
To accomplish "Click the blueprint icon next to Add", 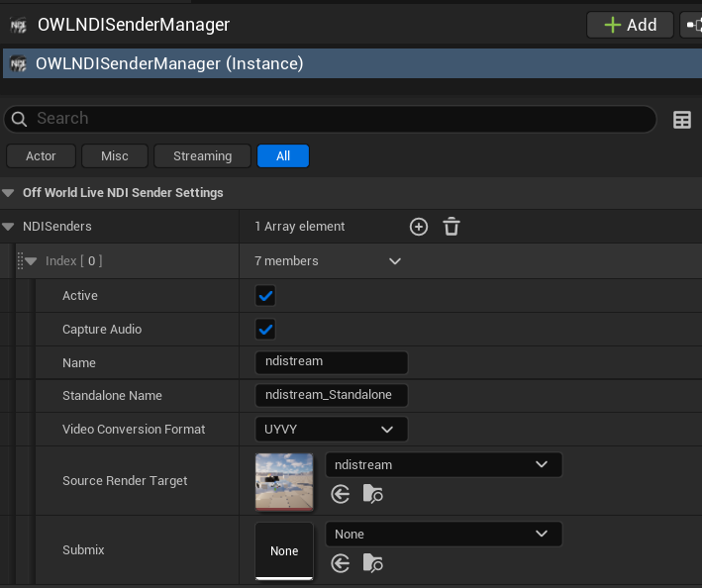I will (693, 25).
